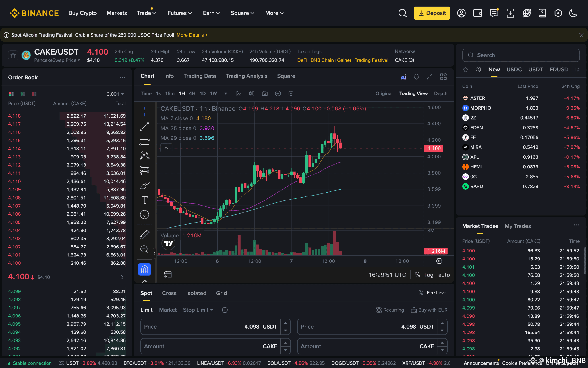Open the More Details link in banner
Screen dimensions: 588x368
tap(192, 35)
